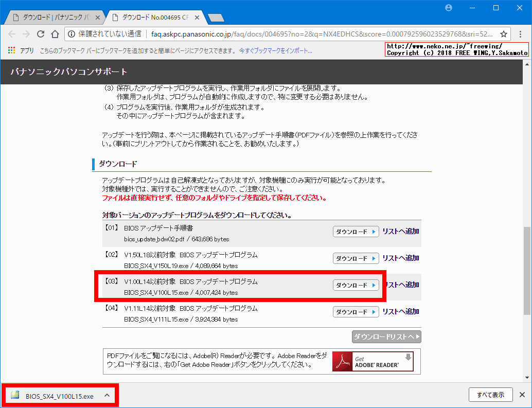Expand the BIOS_SX4_V100L15.exe download chevron
The image size is (532, 408).
click(x=107, y=395)
